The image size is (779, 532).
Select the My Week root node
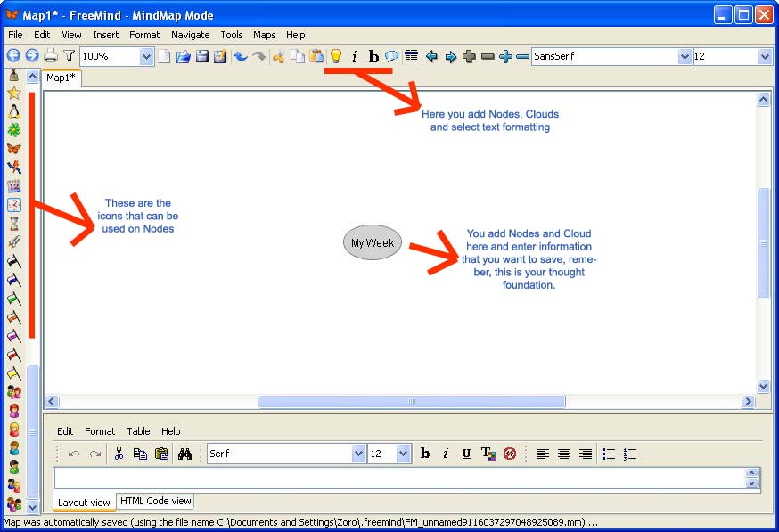tap(373, 242)
